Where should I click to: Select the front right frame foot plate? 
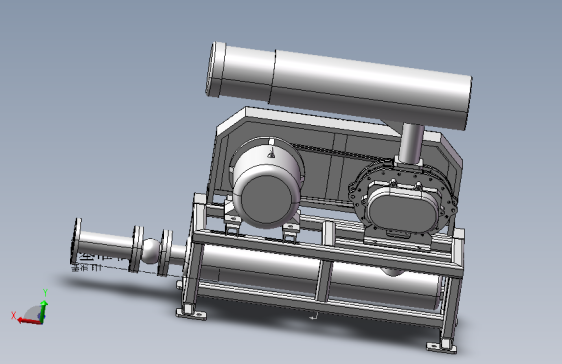coord(442,346)
